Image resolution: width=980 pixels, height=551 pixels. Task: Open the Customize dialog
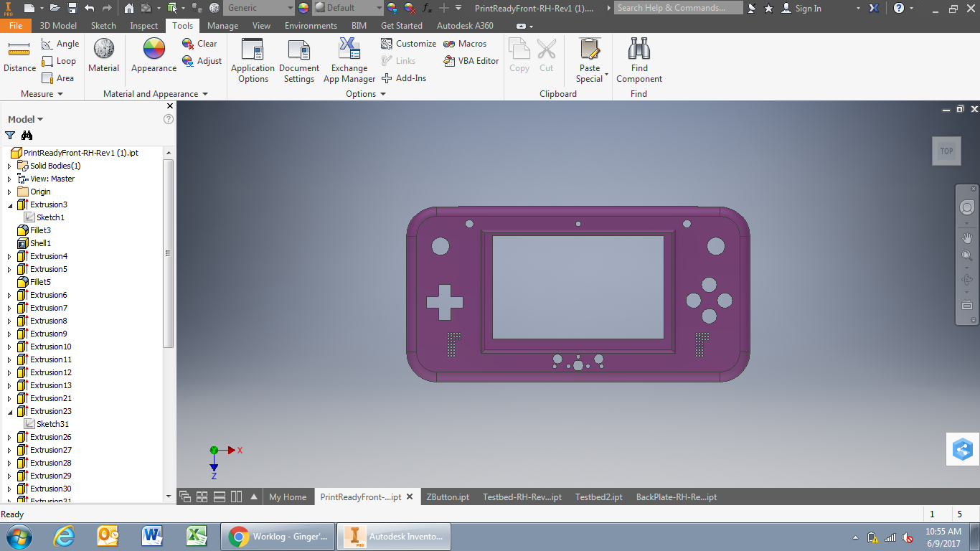(408, 44)
